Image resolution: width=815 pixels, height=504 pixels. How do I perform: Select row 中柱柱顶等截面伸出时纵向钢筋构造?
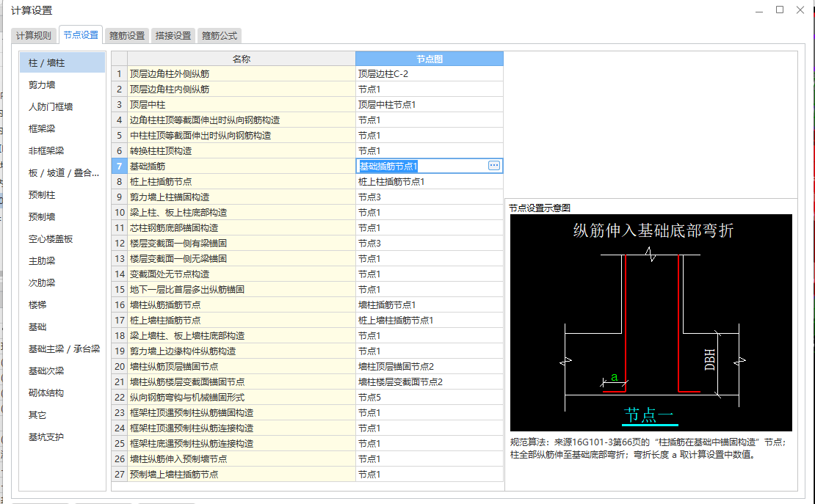point(241,136)
